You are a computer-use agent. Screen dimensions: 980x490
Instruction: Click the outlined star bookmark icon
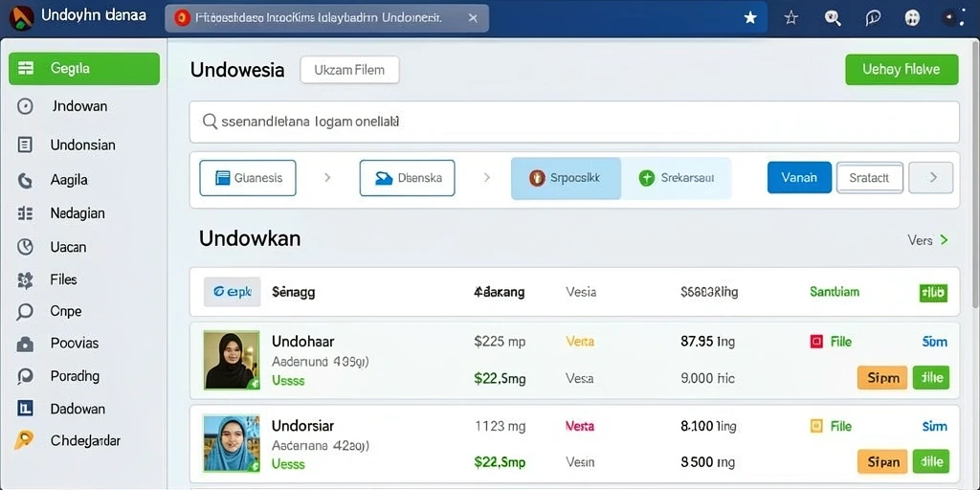(791, 18)
